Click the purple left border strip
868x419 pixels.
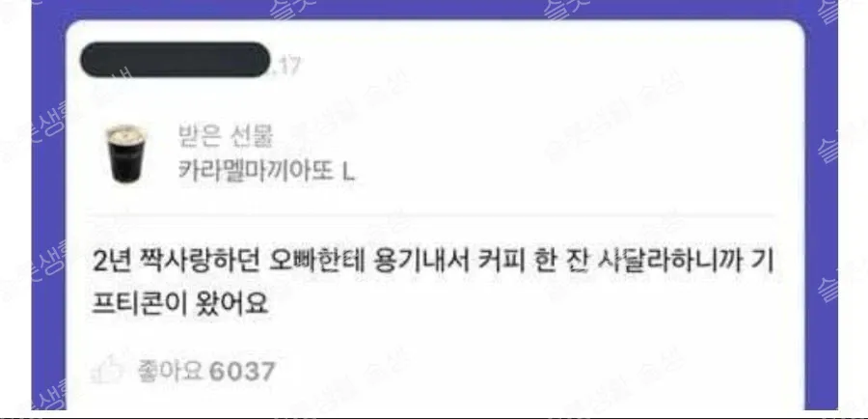49,215
